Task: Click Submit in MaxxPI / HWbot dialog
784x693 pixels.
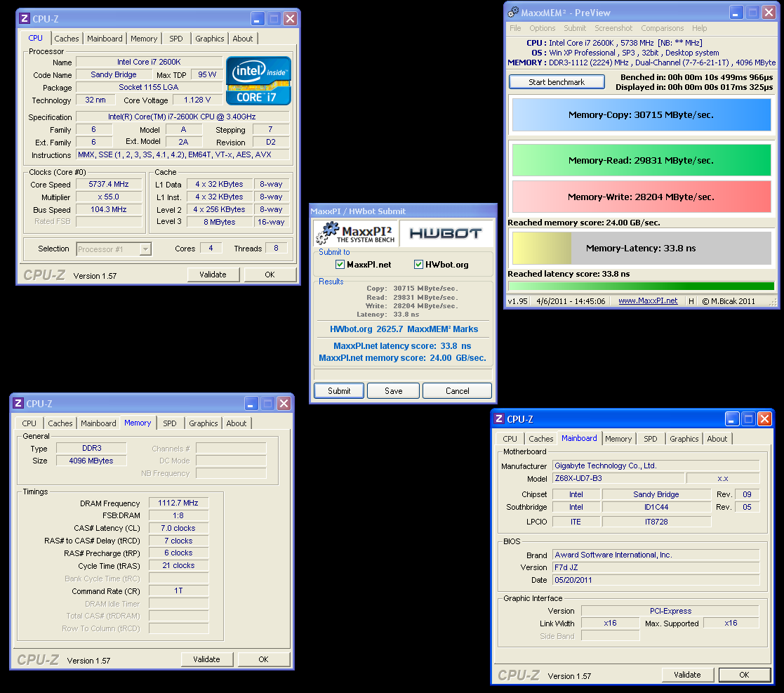Action: [339, 391]
